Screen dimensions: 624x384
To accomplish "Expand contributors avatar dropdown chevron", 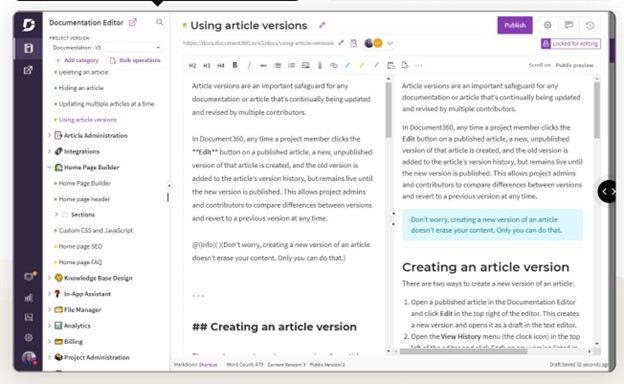I will pyautogui.click(x=390, y=43).
